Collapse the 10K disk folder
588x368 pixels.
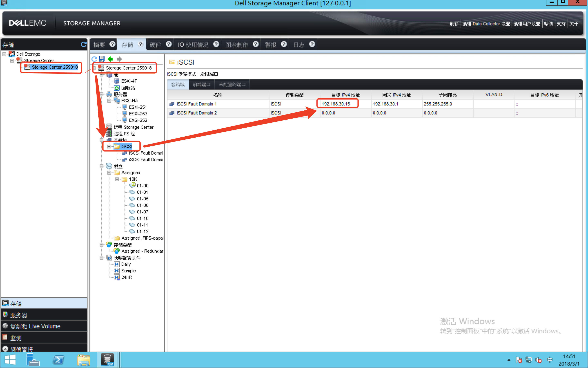pyautogui.click(x=117, y=179)
